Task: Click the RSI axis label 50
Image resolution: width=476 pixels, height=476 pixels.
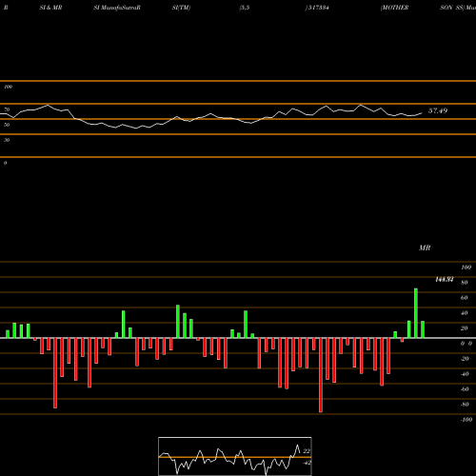Action: (x=7, y=125)
